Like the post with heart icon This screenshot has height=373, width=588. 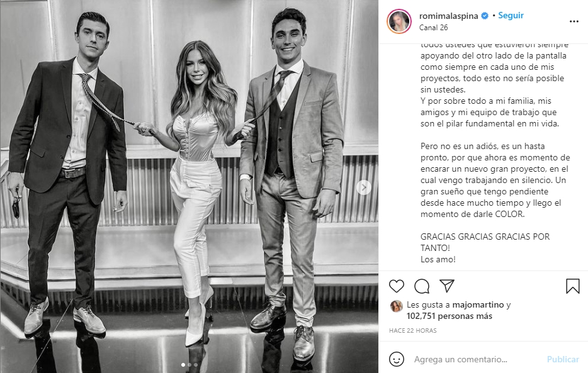point(397,286)
